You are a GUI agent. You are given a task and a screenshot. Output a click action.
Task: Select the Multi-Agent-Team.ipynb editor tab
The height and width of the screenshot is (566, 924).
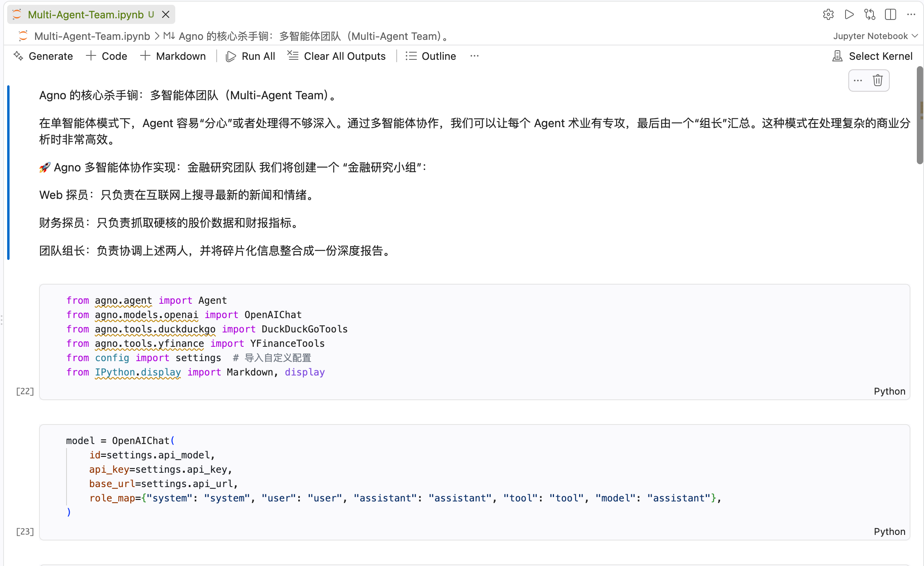tap(91, 15)
